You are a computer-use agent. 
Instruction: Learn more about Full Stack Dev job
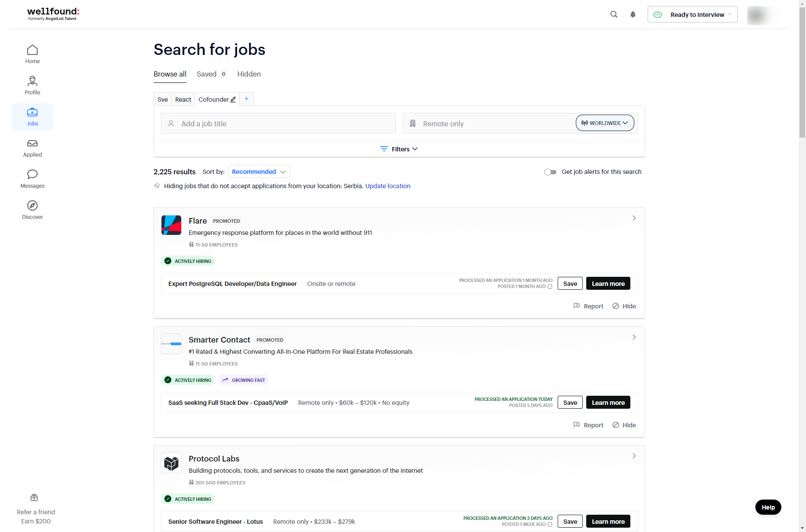pyautogui.click(x=608, y=403)
